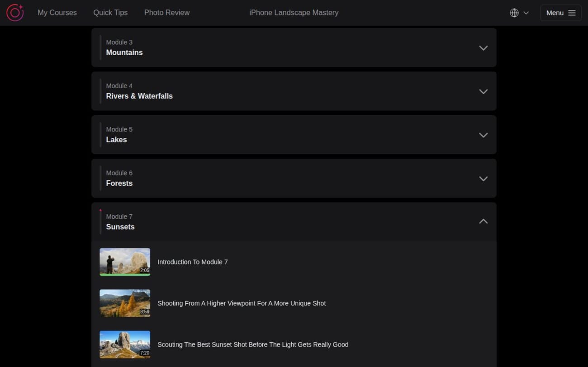Open the Forests module header
Image resolution: width=588 pixels, height=367 pixels.
[x=294, y=178]
